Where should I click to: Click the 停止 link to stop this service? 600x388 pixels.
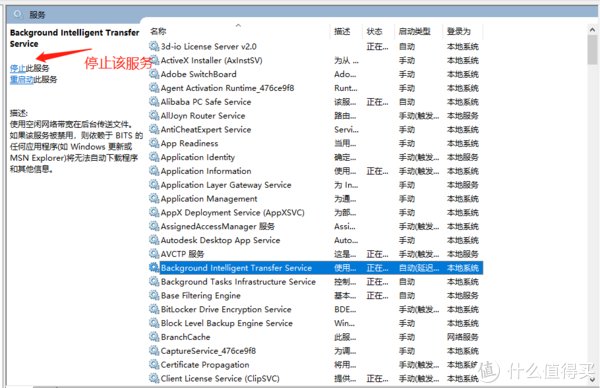click(18, 68)
